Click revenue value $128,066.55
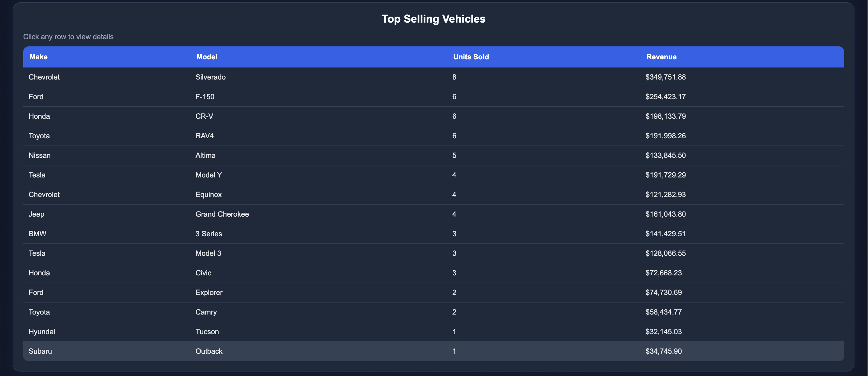 click(x=666, y=253)
